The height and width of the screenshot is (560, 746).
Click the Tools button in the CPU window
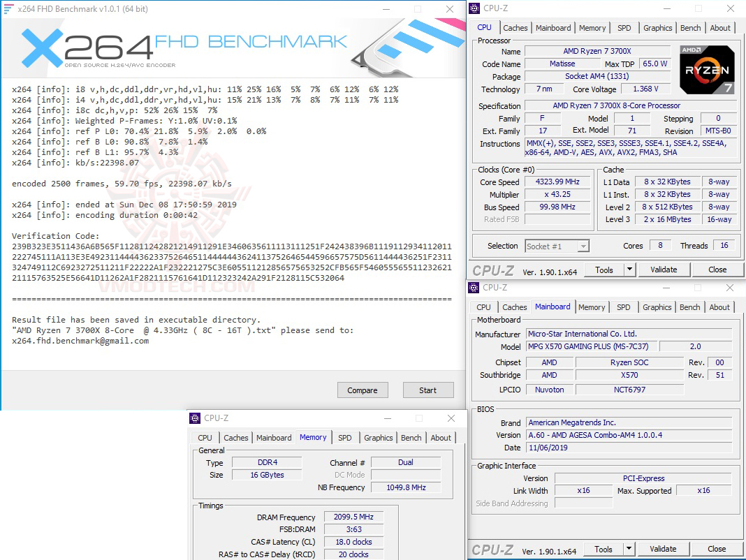[x=604, y=270]
